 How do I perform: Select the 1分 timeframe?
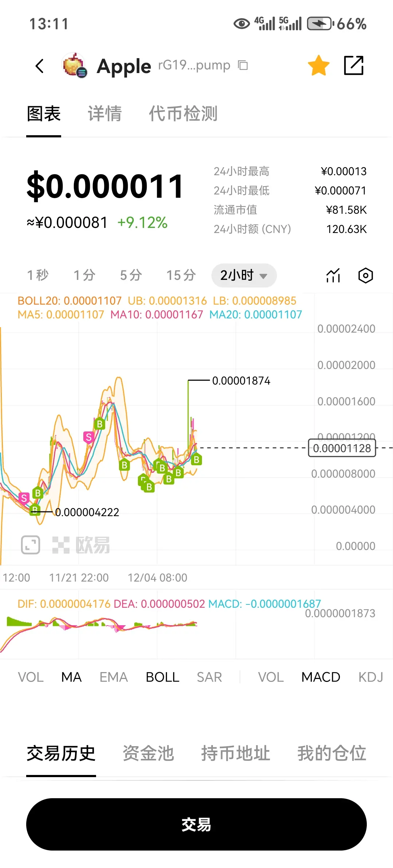[84, 275]
